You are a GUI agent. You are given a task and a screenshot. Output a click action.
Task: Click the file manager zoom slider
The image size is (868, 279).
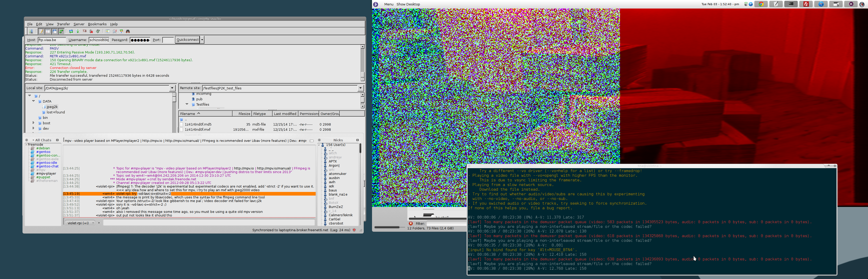click(389, 227)
